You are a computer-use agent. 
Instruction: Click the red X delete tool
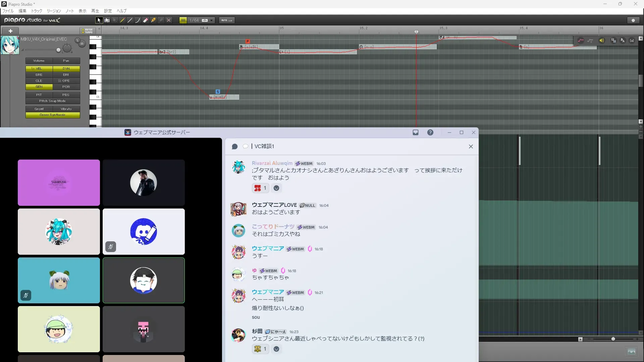169,20
